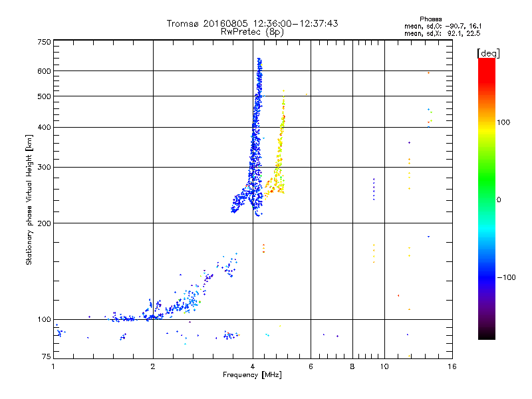Click the 'mean, sd,O: -90.7, 16.1' line
The width and height of the screenshot is (532, 399).
point(443,26)
